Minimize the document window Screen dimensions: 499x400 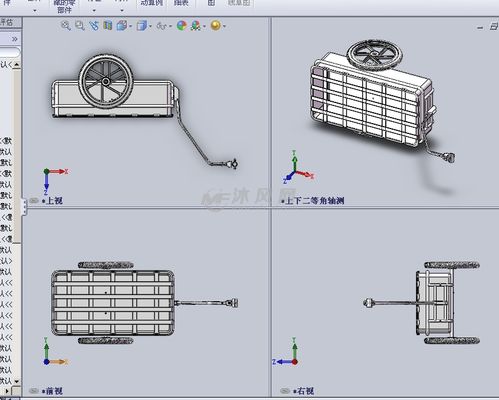[480, 27]
